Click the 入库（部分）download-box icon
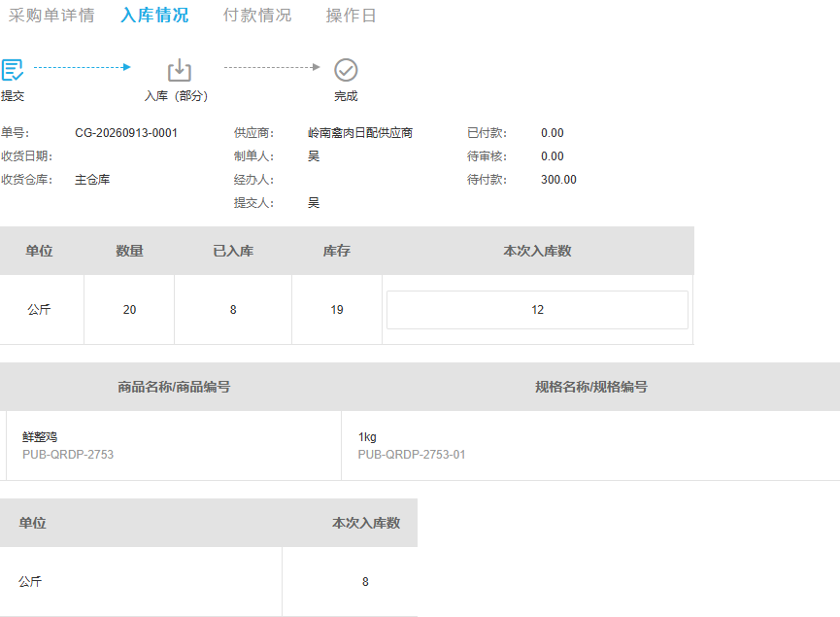The width and height of the screenshot is (840, 617). (179, 70)
